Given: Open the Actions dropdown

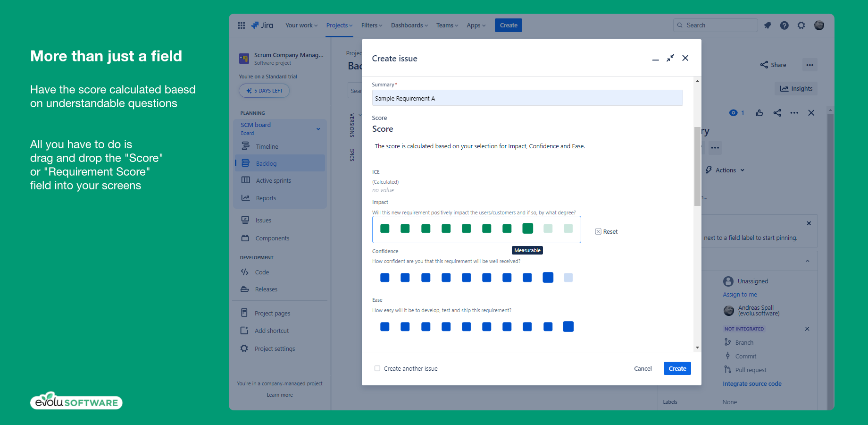Looking at the screenshot, I should pos(725,170).
